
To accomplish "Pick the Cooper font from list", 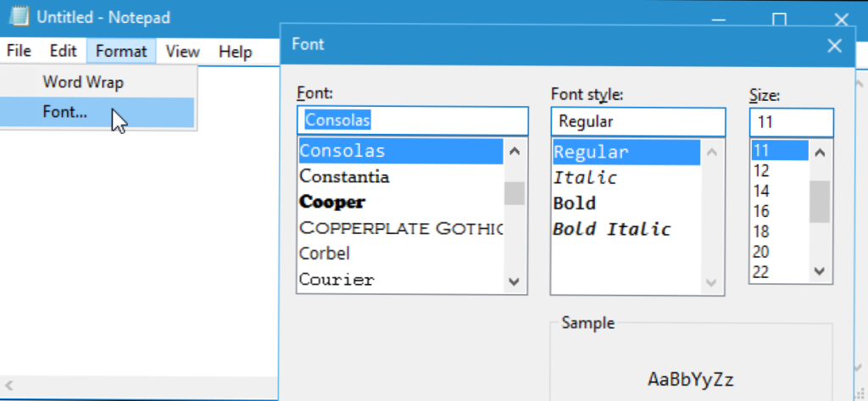I will [x=332, y=203].
